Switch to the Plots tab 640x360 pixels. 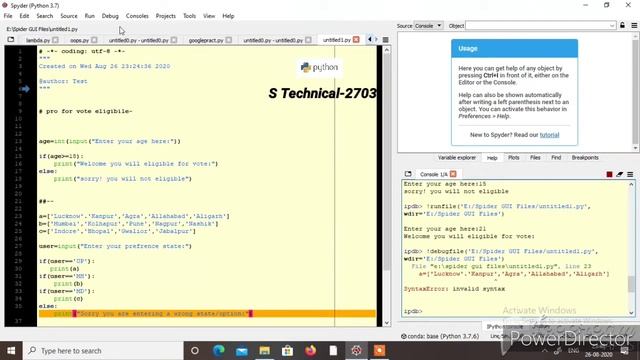click(513, 158)
